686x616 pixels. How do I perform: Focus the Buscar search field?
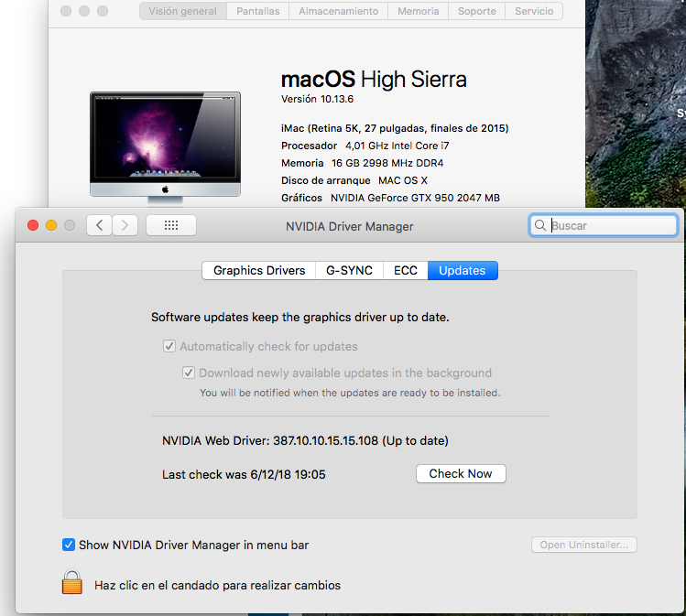coord(604,225)
